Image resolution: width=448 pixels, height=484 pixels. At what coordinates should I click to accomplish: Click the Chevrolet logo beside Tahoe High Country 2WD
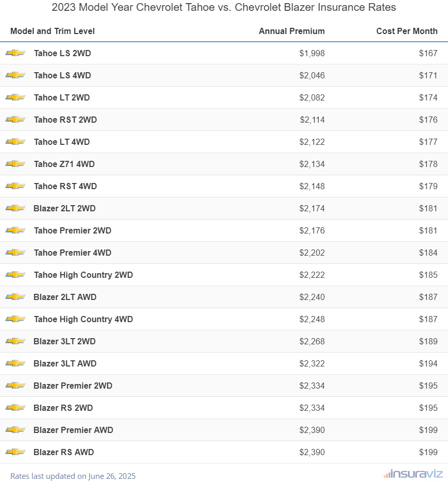pos(15,275)
